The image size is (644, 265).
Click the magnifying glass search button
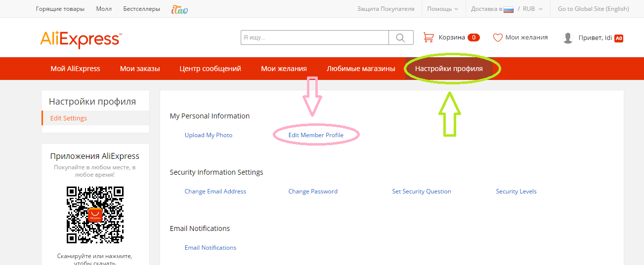click(x=401, y=38)
